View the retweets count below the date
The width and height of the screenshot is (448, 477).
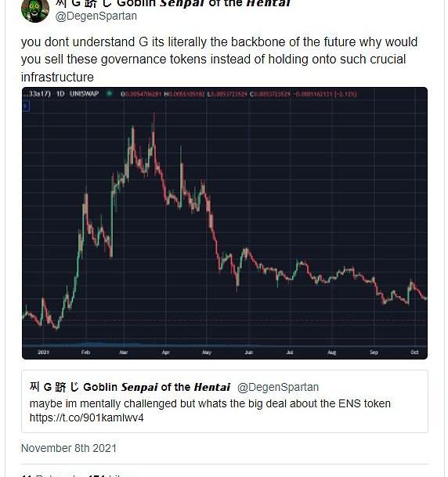tap(50, 475)
